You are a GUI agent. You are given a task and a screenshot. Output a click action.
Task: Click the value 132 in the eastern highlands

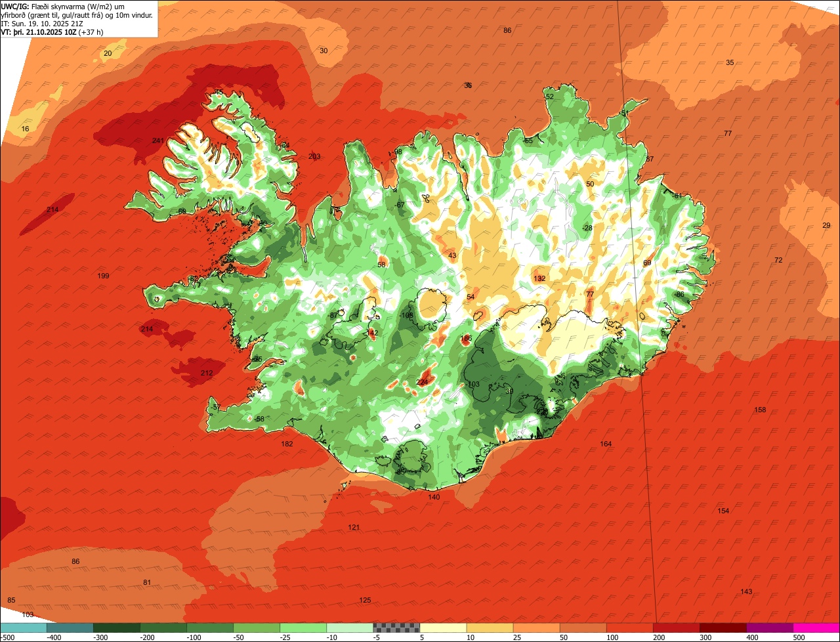tap(539, 278)
